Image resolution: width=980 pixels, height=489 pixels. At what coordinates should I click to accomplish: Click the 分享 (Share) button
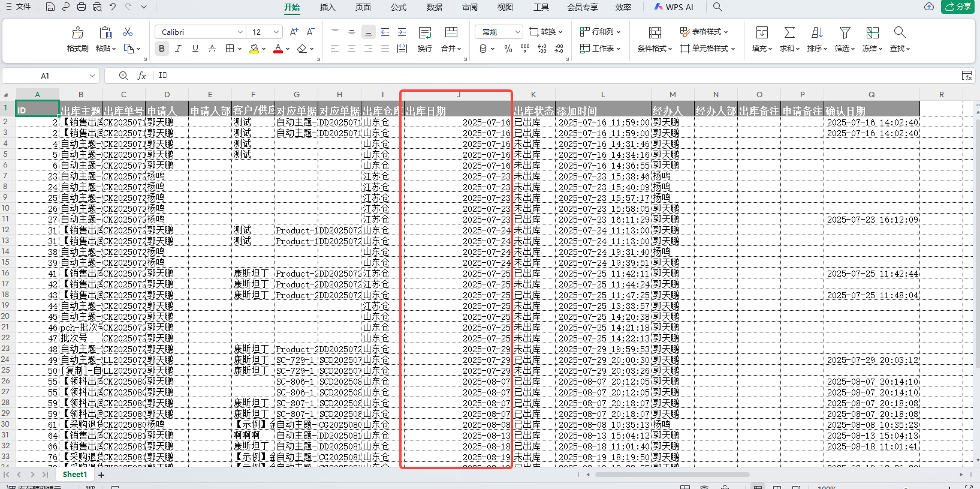(x=957, y=7)
